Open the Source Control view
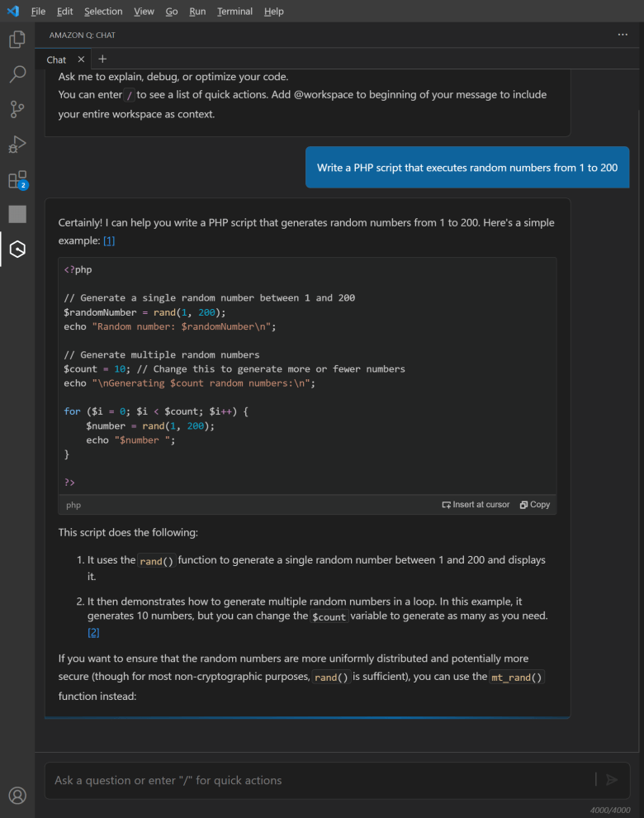Screen dimensions: 644x818 [x=17, y=109]
